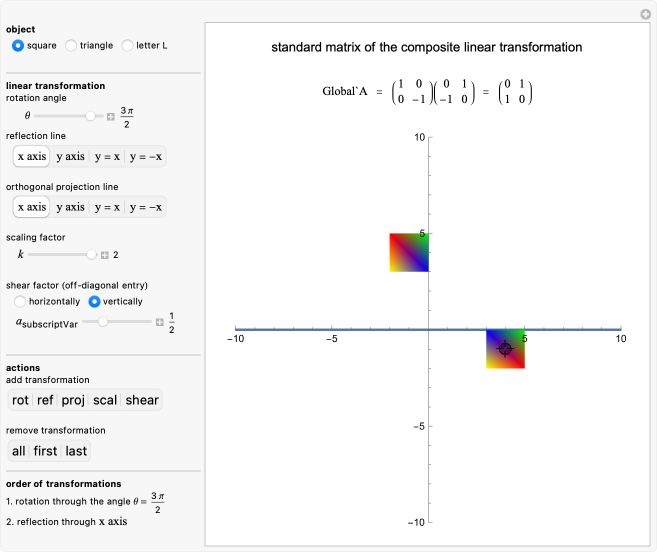Choose the letter L object
657x553 pixels.
(127, 45)
